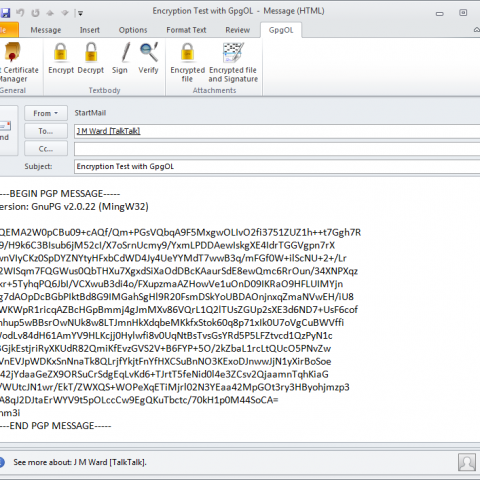Open the Options ribbon tab
The height and width of the screenshot is (480, 480).
[133, 30]
